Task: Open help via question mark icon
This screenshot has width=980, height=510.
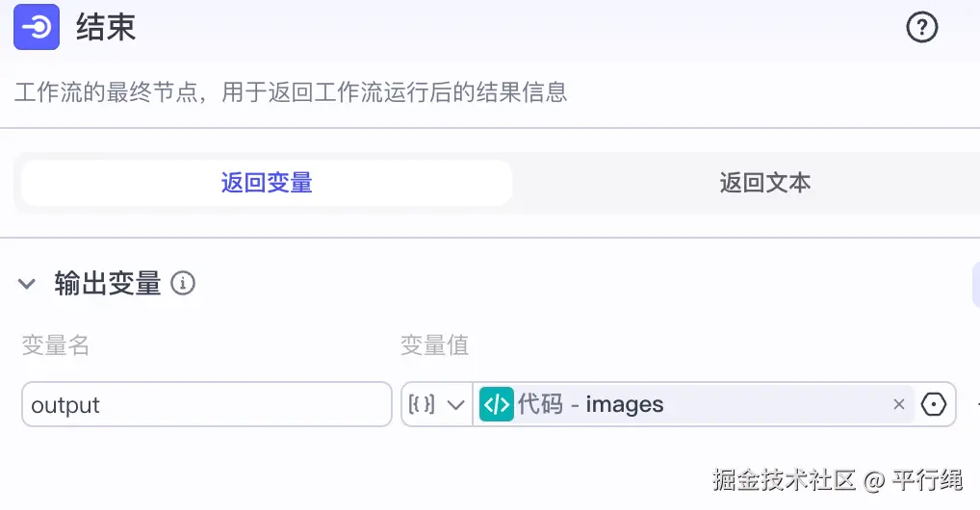Action: click(921, 28)
